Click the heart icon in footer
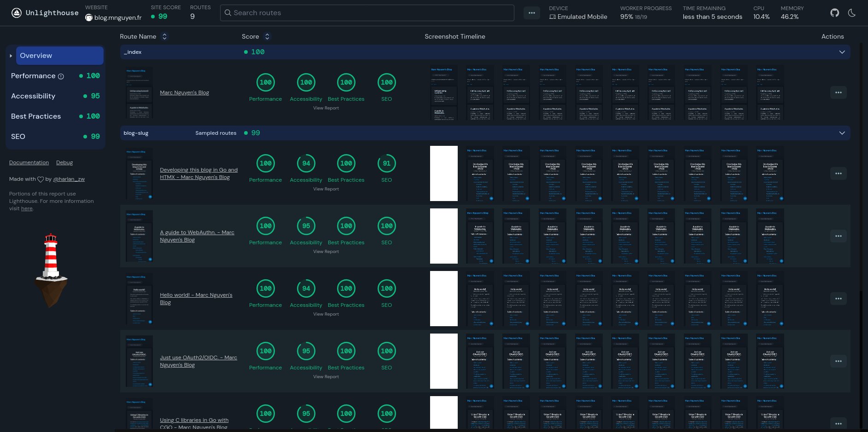This screenshot has width=868, height=432. tap(41, 179)
